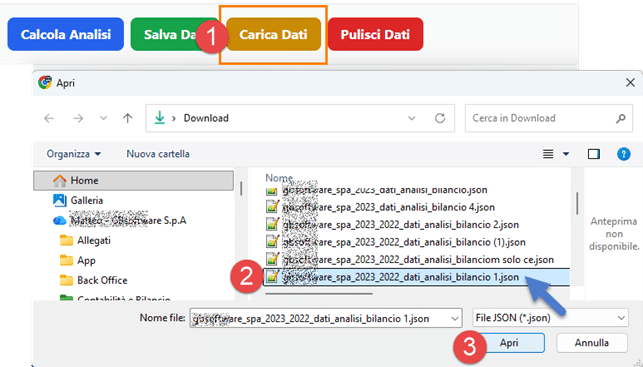
Task: Click the Download folder icon in address bar
Action: pyautogui.click(x=160, y=118)
